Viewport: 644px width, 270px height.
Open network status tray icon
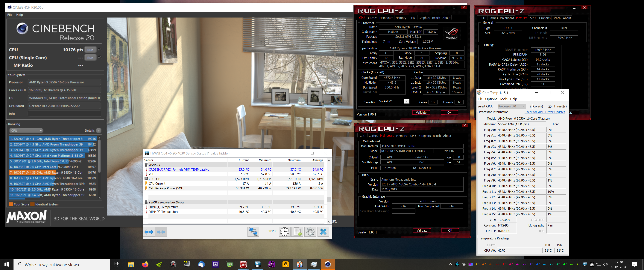click(599, 264)
